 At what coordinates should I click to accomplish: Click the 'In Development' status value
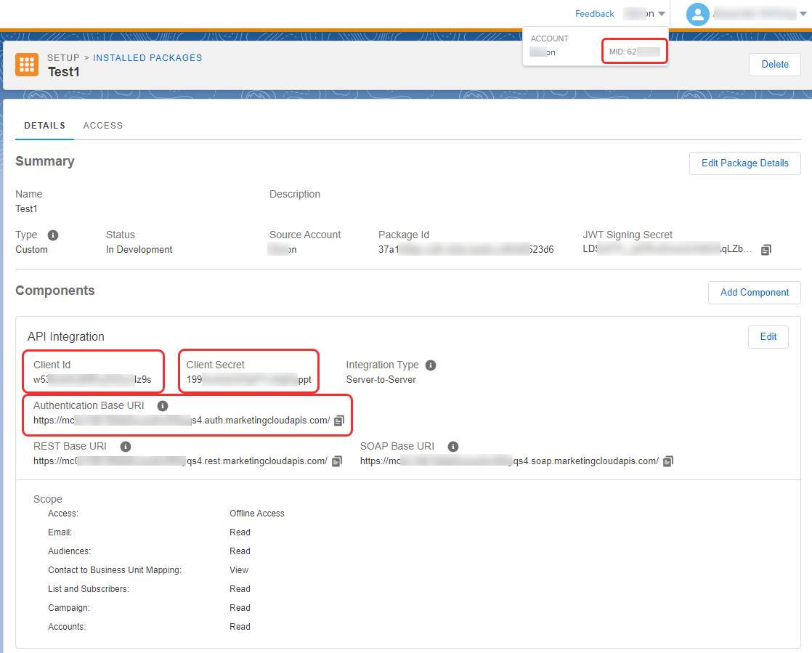(139, 250)
